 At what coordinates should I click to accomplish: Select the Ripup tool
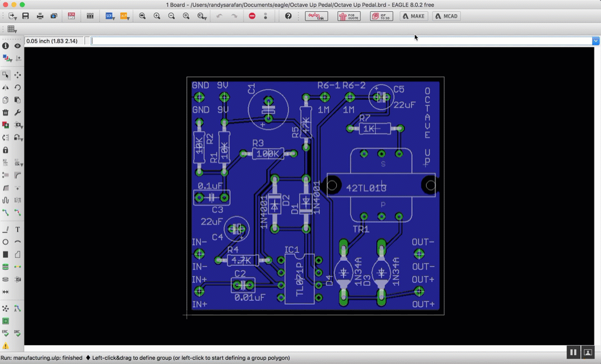[x=18, y=212]
